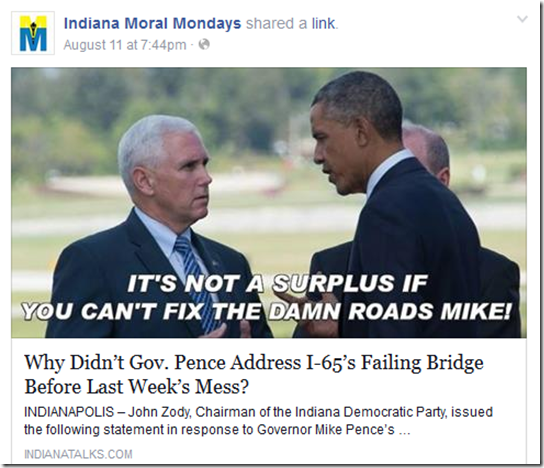Click 'Before Last Week's Mess?' headline line
544x468 pixels.
137,387
